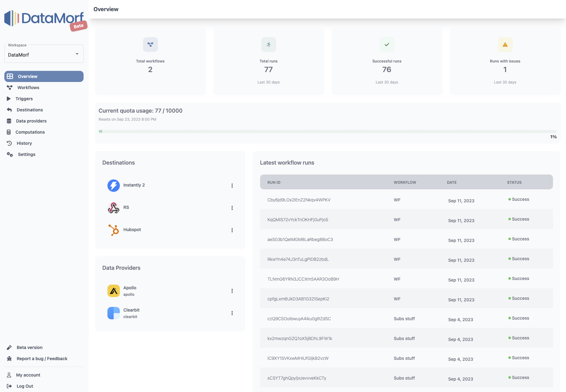Click the Instantly 2 lightning logo

click(114, 186)
